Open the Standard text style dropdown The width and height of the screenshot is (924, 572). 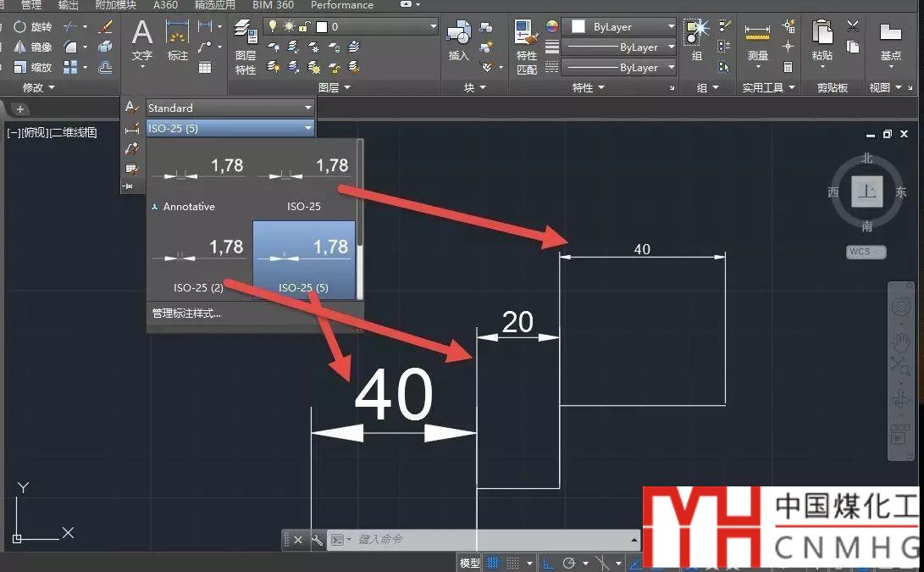pos(230,108)
